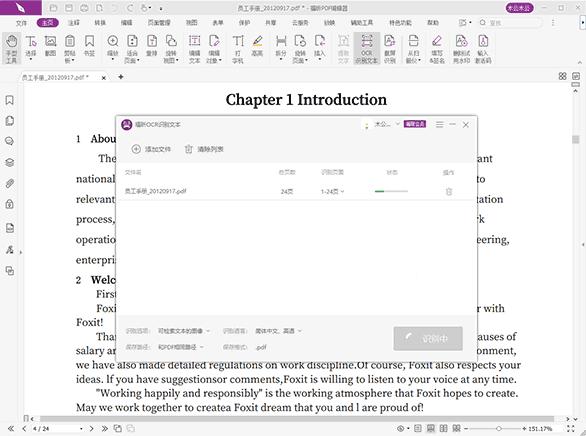Open the save path dropdown
Screen dimensions: 586x436
point(181,347)
